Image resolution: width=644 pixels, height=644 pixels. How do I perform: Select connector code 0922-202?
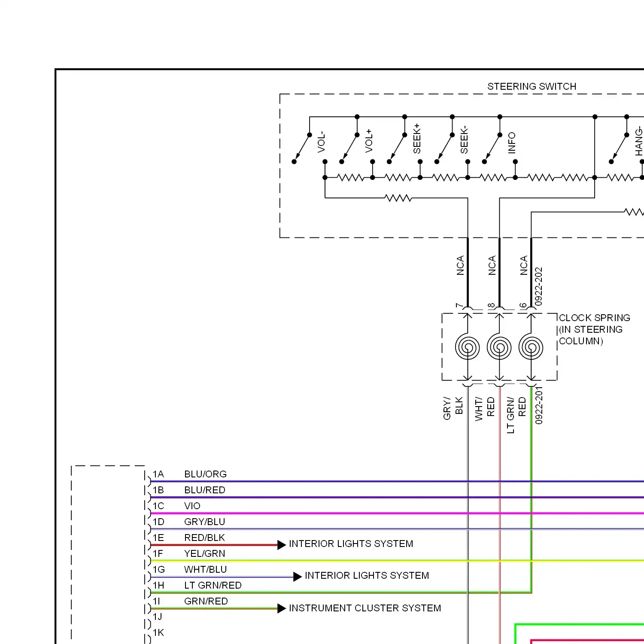click(x=539, y=286)
